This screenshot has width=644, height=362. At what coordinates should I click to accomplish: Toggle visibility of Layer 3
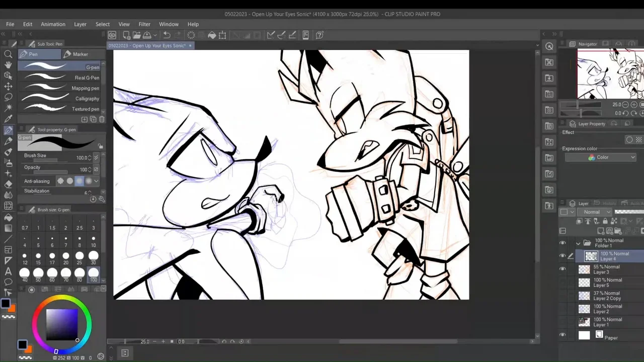coord(563,269)
